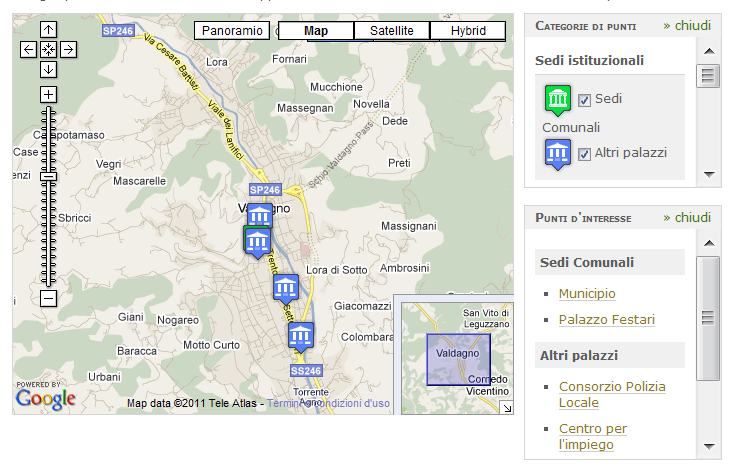Open the Municipio link
This screenshot has height=475, width=735.
[587, 293]
